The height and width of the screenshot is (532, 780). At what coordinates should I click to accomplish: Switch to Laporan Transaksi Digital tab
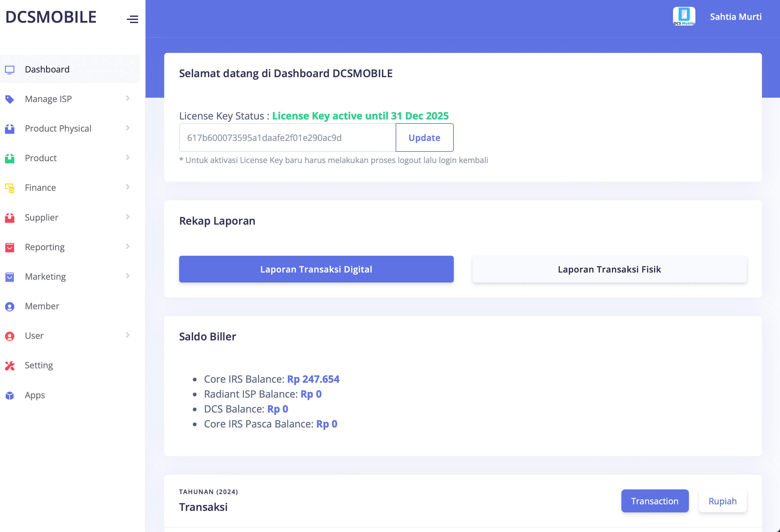(x=316, y=269)
